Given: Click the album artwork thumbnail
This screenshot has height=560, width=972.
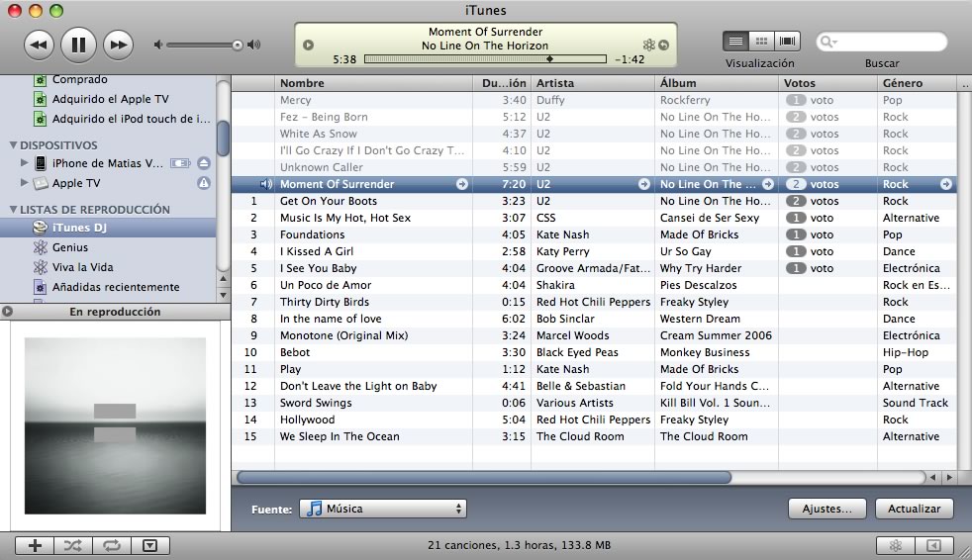Looking at the screenshot, I should [x=115, y=425].
